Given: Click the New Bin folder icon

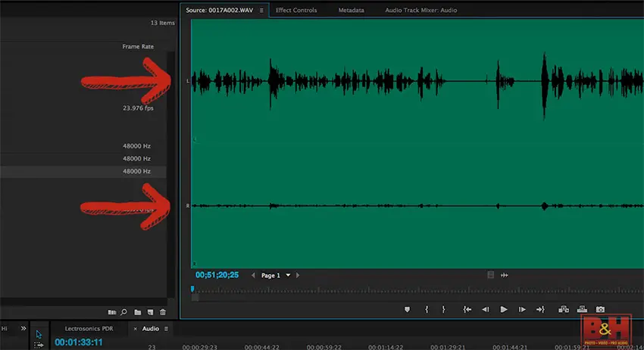Looking at the screenshot, I should (138, 312).
